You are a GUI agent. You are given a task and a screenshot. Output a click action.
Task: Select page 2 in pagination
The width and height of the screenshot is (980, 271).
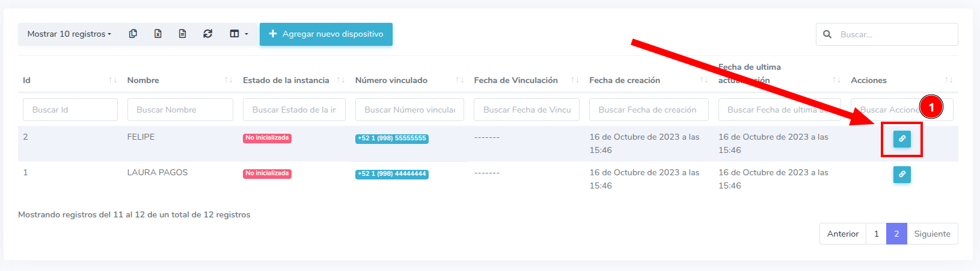pos(896,234)
